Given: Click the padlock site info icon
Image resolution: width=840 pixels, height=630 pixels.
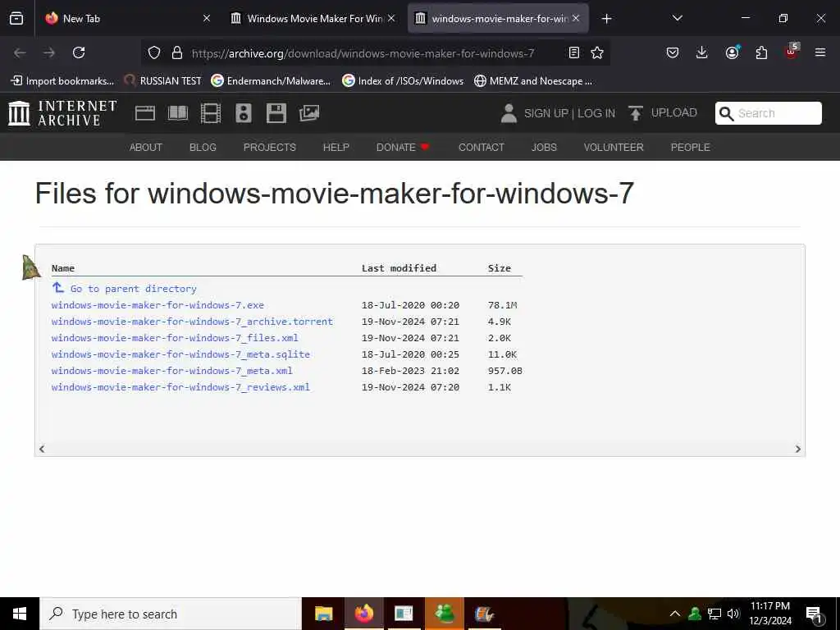Looking at the screenshot, I should pyautogui.click(x=177, y=52).
